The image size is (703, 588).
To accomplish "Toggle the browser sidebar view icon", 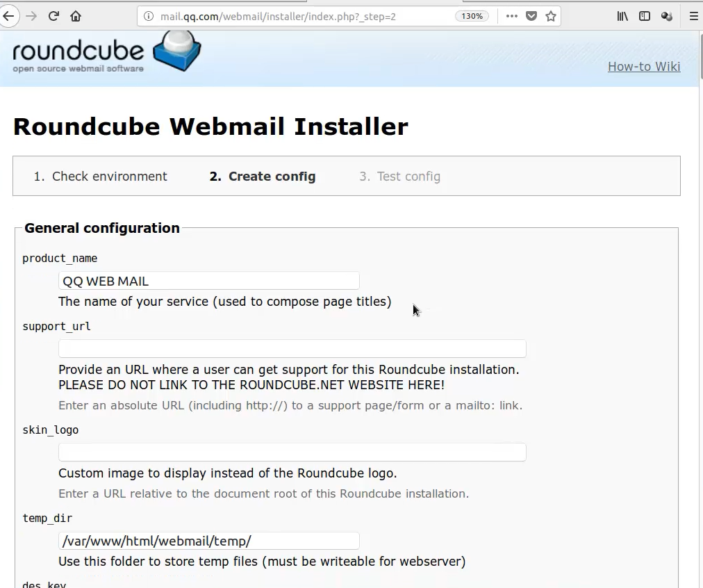I will pyautogui.click(x=645, y=16).
